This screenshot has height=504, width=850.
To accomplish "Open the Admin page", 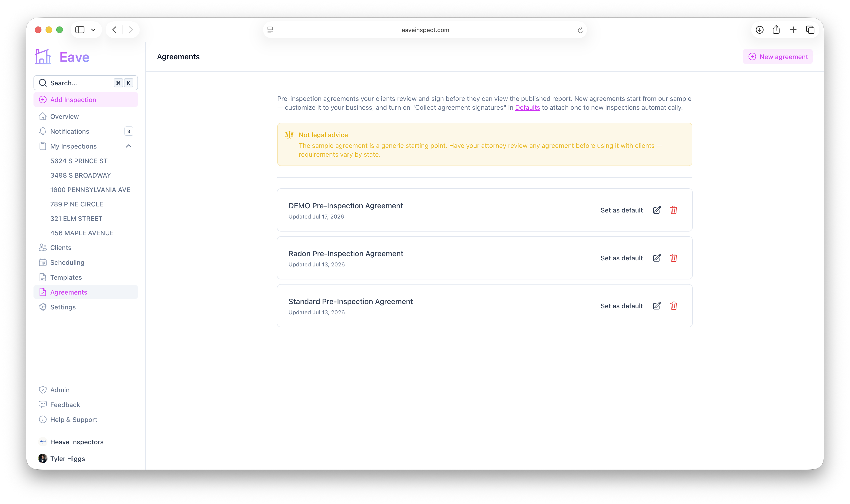I will pos(86,390).
